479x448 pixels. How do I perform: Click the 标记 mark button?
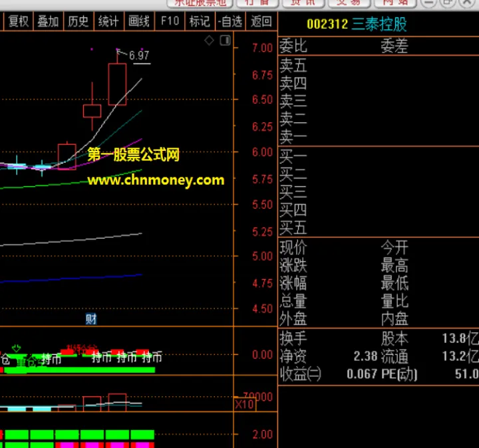pyautogui.click(x=200, y=21)
